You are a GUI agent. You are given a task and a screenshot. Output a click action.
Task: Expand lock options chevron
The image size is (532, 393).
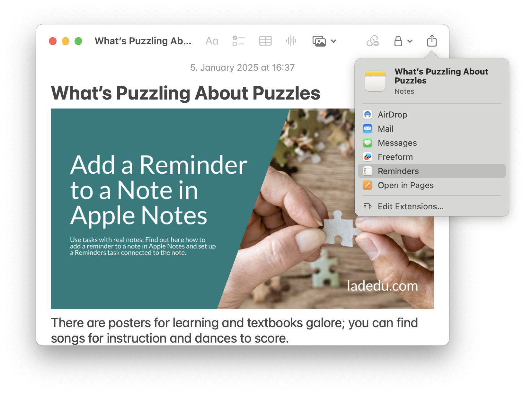coord(410,41)
